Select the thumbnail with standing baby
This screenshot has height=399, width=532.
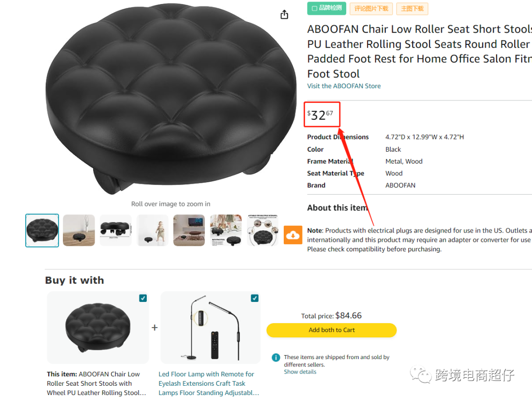(x=153, y=231)
